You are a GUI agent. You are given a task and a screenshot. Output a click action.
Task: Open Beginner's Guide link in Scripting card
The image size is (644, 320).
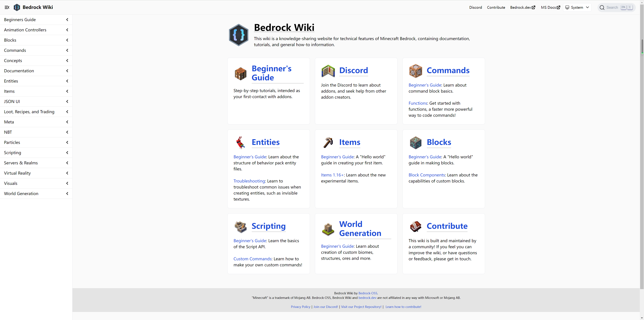click(x=250, y=241)
